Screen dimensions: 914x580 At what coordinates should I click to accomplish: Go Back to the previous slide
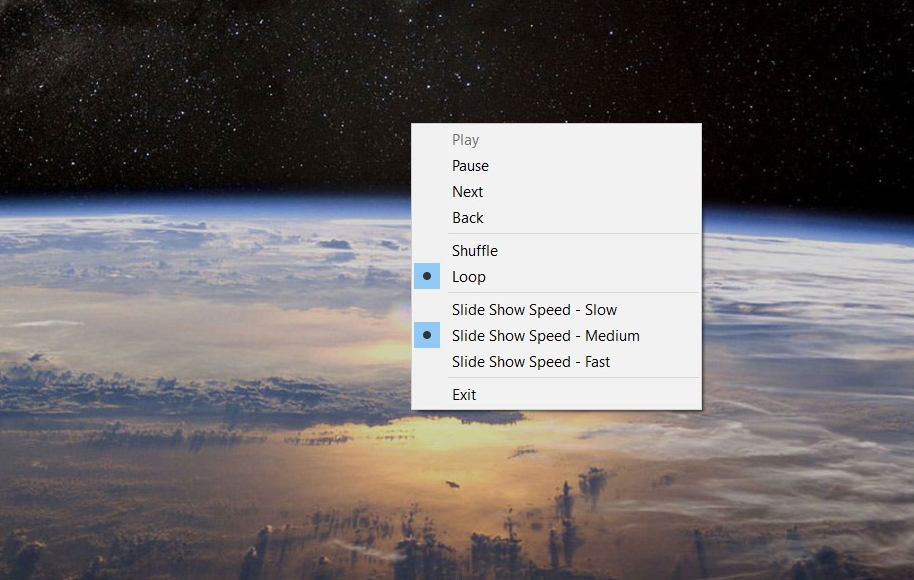pyautogui.click(x=556, y=218)
